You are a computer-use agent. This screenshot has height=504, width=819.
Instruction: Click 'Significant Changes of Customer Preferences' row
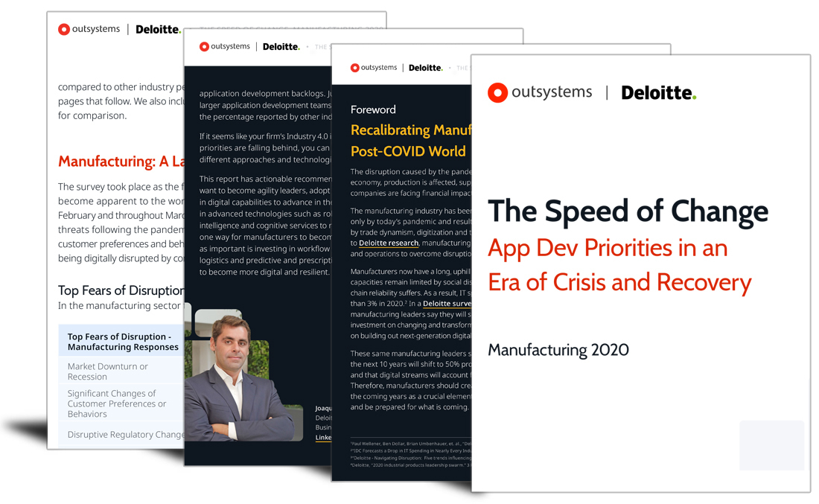click(x=121, y=403)
